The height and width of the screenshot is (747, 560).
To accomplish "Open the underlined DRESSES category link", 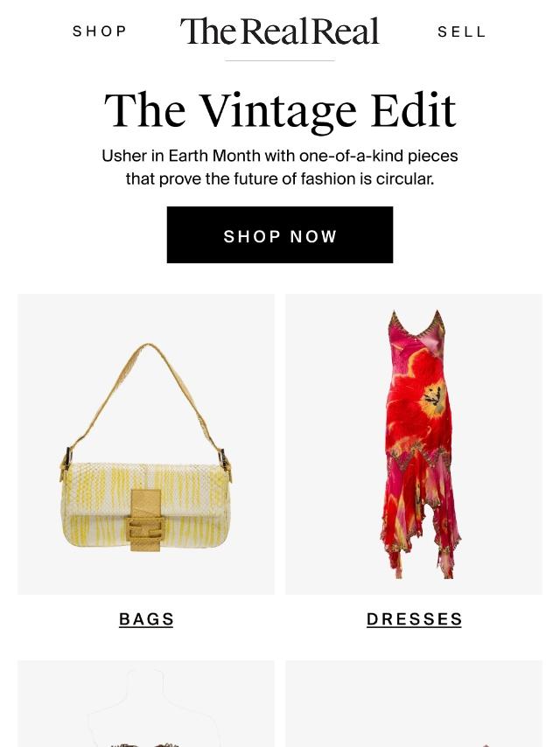I will pyautogui.click(x=414, y=618).
